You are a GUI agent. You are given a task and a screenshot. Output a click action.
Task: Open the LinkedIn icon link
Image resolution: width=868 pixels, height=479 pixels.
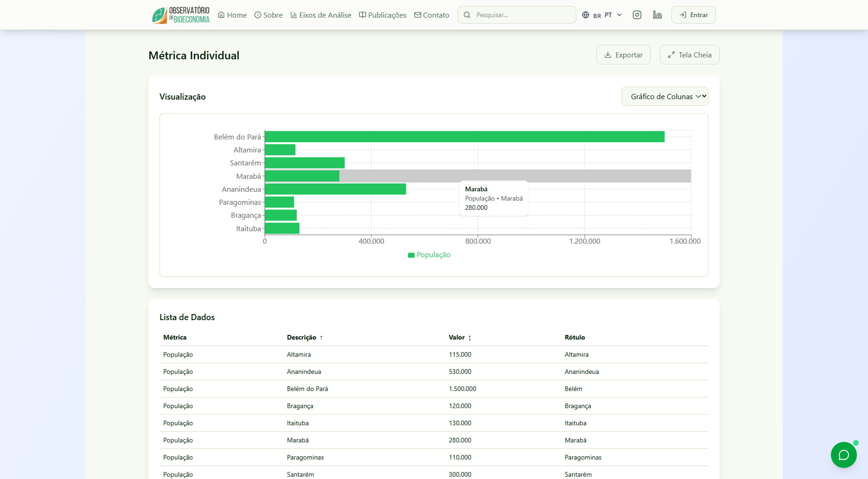657,15
